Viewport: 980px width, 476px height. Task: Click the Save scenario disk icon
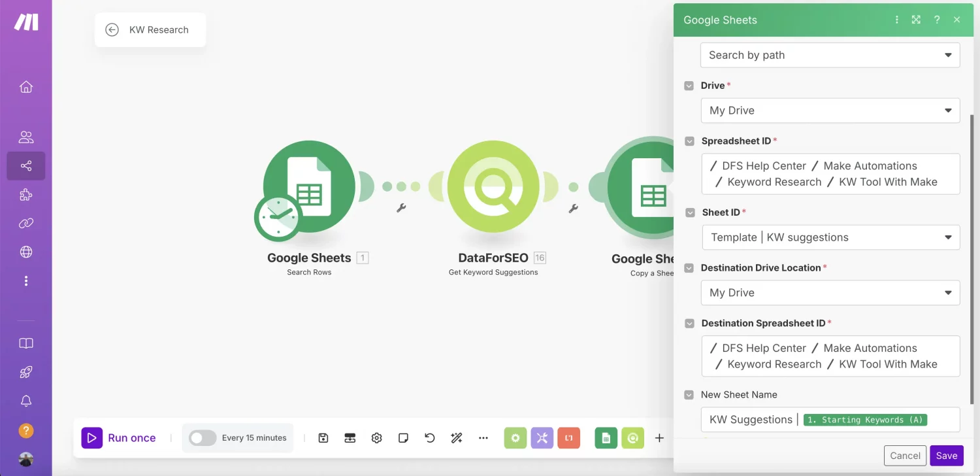tap(323, 438)
